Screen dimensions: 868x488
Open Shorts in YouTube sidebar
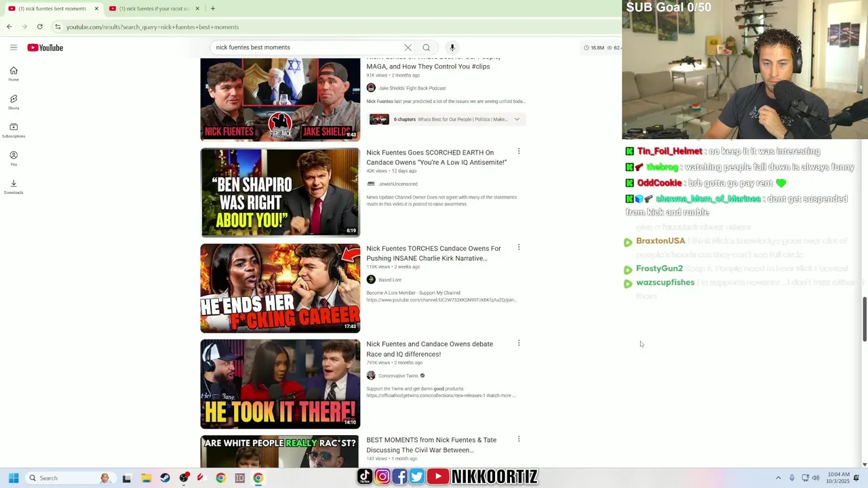[x=14, y=102]
